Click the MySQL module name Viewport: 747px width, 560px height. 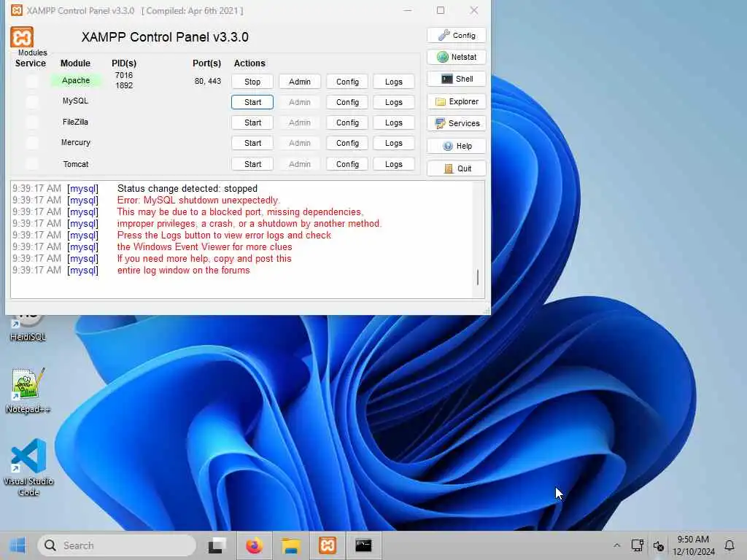[75, 101]
